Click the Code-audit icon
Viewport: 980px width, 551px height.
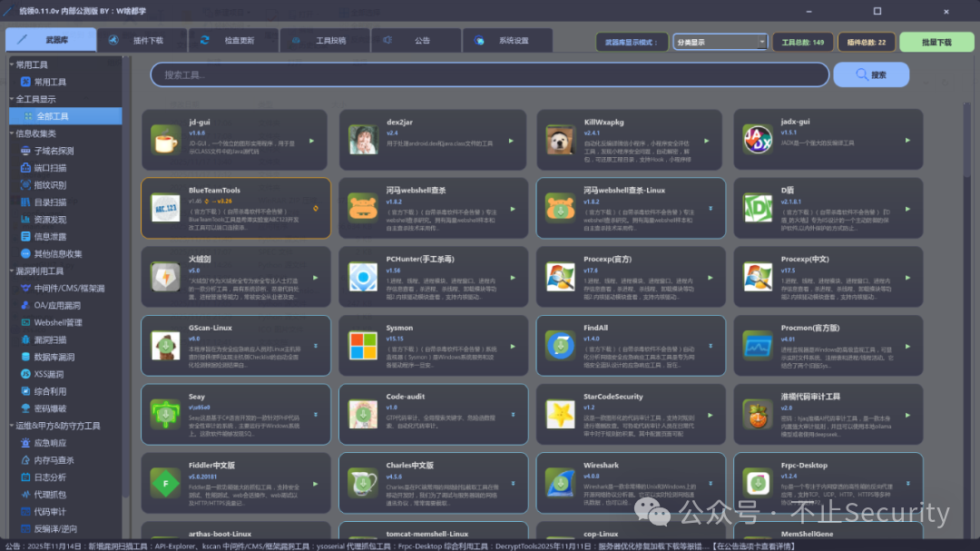(x=363, y=415)
